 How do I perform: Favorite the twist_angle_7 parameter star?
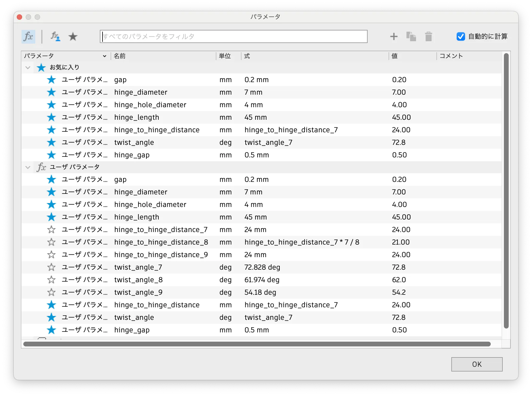click(51, 267)
